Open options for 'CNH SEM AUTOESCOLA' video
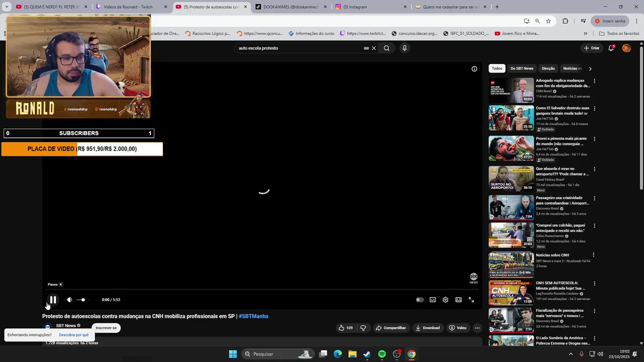The image size is (644, 362). click(x=594, y=284)
